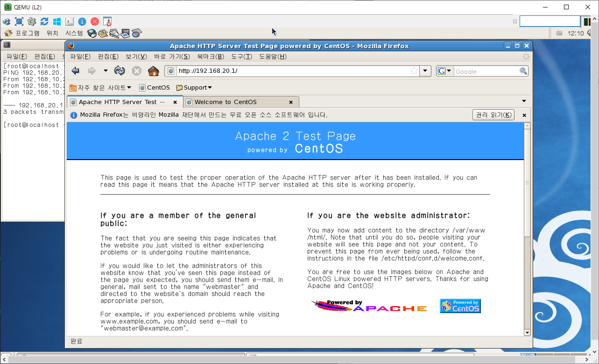This screenshot has height=364, width=599.
Task: Expand the Support bookmarks folder
Action: click(x=194, y=87)
